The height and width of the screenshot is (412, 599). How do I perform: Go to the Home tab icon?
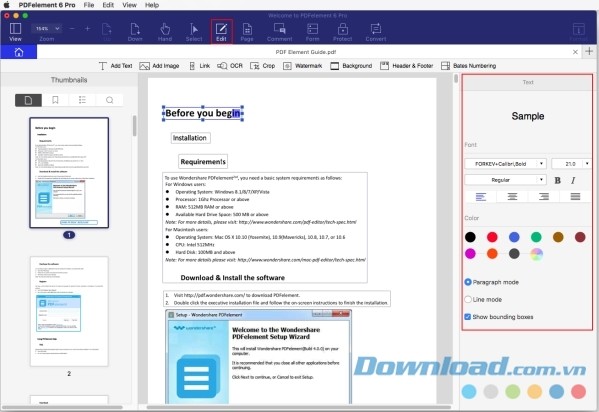click(x=19, y=52)
